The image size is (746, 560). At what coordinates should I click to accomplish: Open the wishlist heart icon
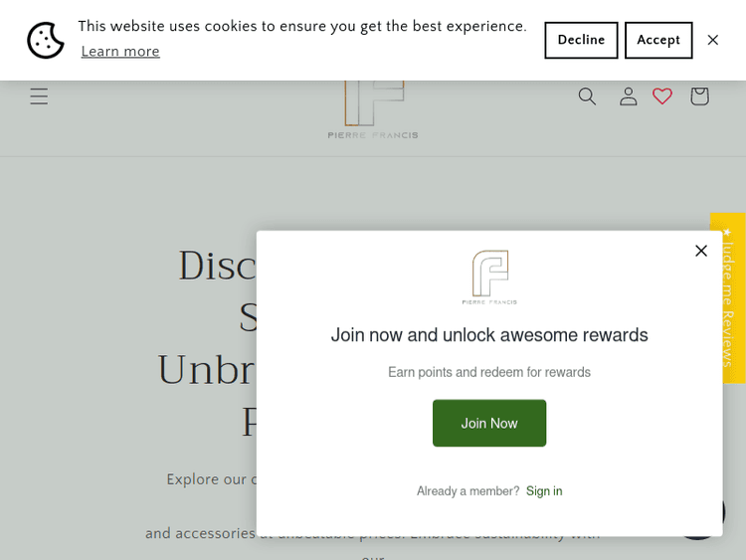coord(662,96)
